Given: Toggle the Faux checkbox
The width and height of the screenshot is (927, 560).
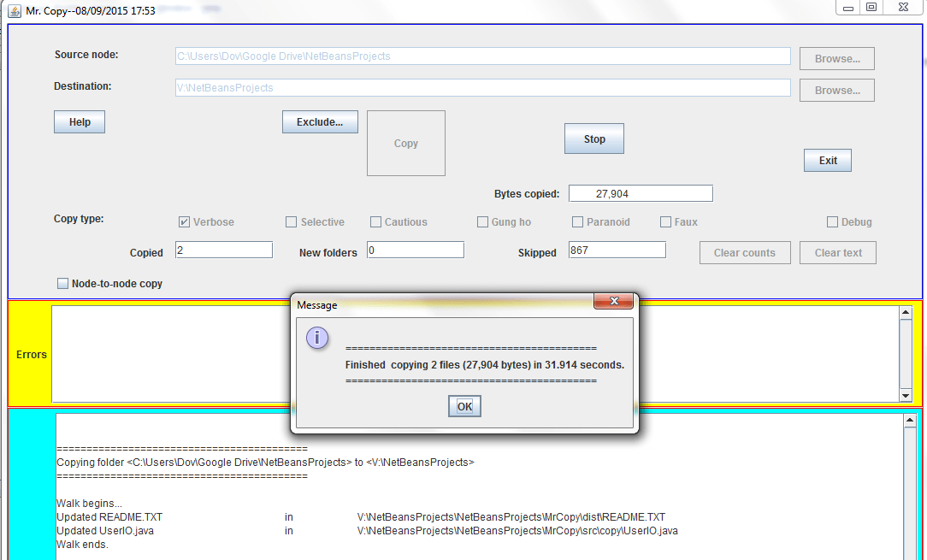Looking at the screenshot, I should tap(665, 221).
